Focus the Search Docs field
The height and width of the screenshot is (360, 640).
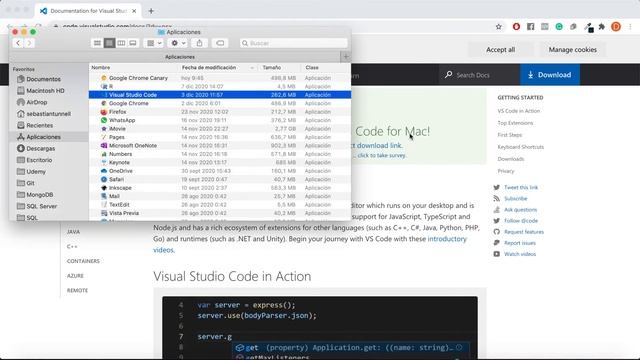[x=479, y=75]
